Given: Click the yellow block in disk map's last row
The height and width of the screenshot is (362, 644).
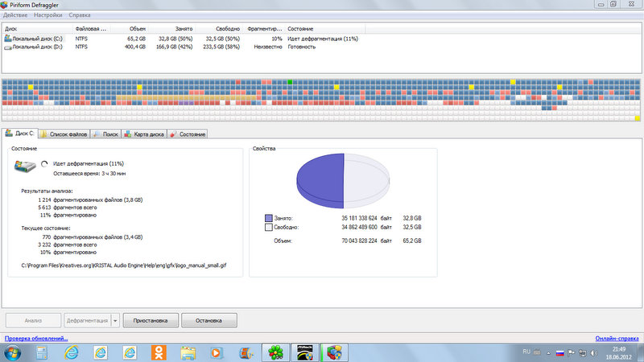Looking at the screenshot, I should click(638, 118).
